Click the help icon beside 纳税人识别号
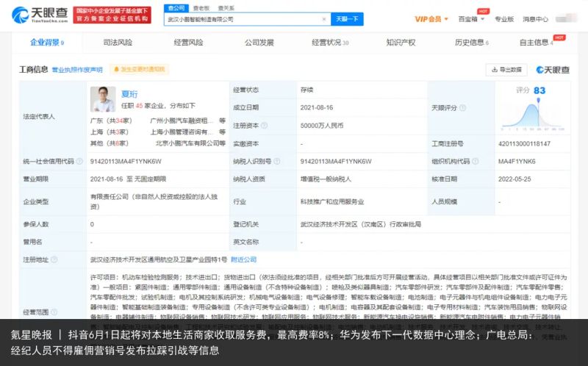The width and height of the screenshot is (588, 366). 277,161
